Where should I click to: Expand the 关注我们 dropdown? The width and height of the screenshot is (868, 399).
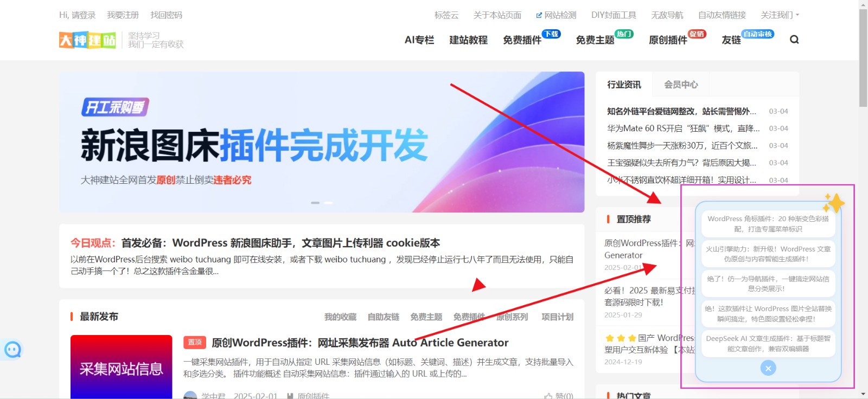pyautogui.click(x=780, y=15)
